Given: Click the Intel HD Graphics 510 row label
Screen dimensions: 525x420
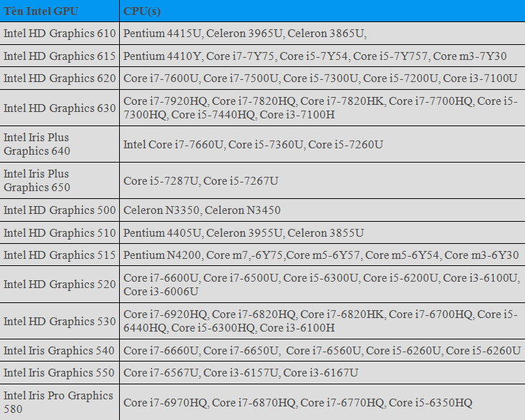Looking at the screenshot, I should point(59,233).
